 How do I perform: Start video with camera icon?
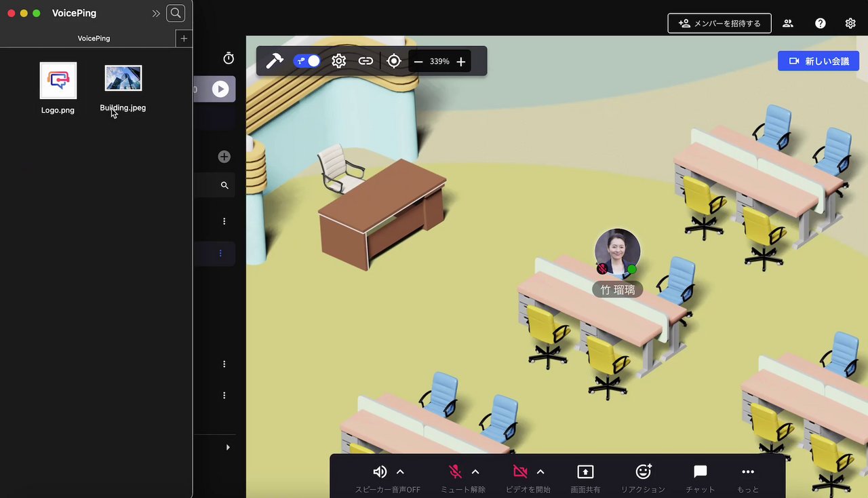(520, 472)
